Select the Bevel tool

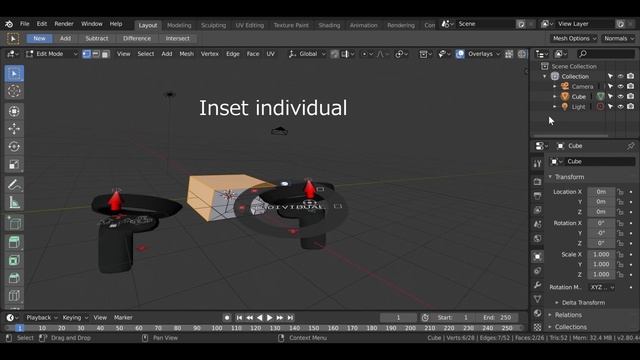point(14,278)
